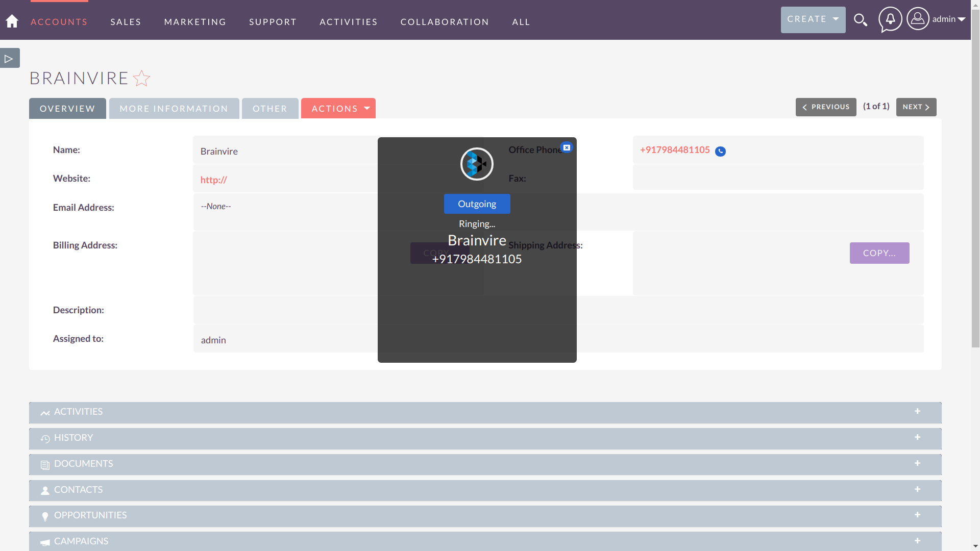This screenshot has height=551, width=980.
Task: Expand the History subpanel plus
Action: (917, 437)
